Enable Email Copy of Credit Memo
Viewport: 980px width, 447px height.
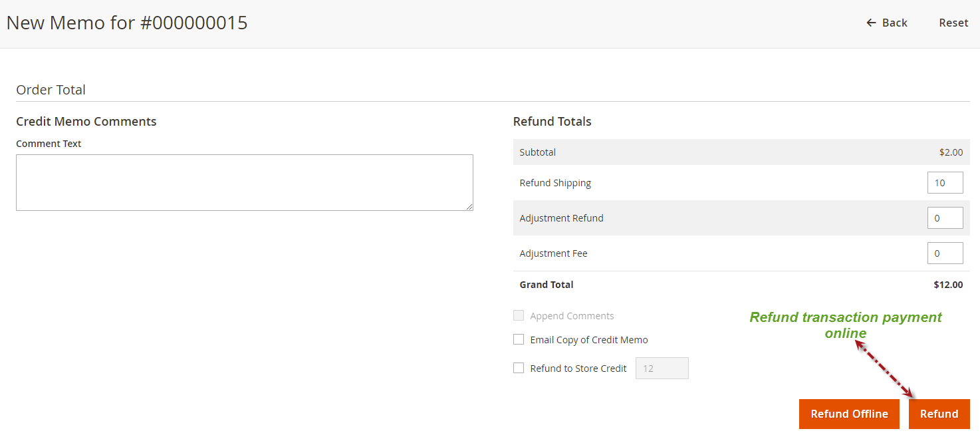click(519, 339)
